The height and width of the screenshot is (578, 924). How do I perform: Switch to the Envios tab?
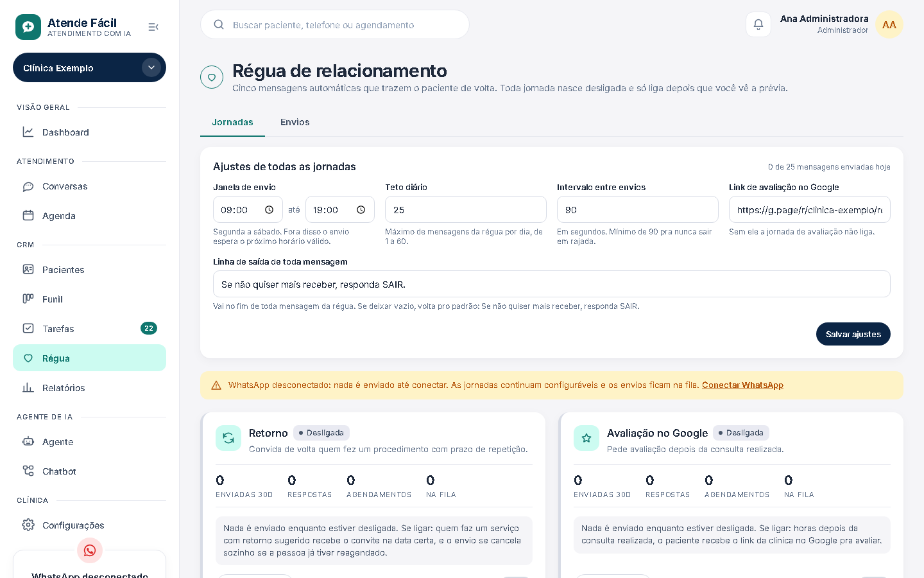tap(295, 122)
